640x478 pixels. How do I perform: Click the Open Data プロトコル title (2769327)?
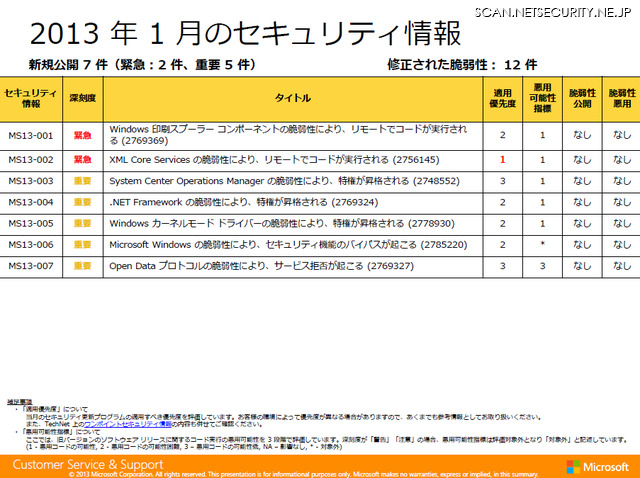[x=262, y=266]
